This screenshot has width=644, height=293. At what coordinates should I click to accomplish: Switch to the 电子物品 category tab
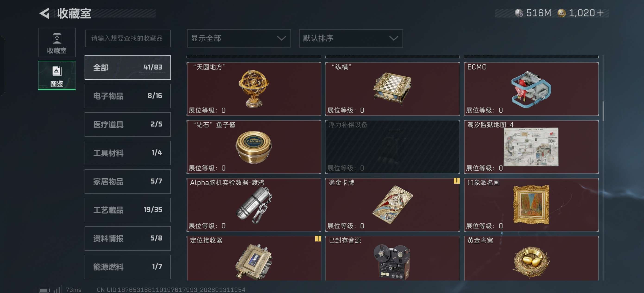[x=127, y=96]
